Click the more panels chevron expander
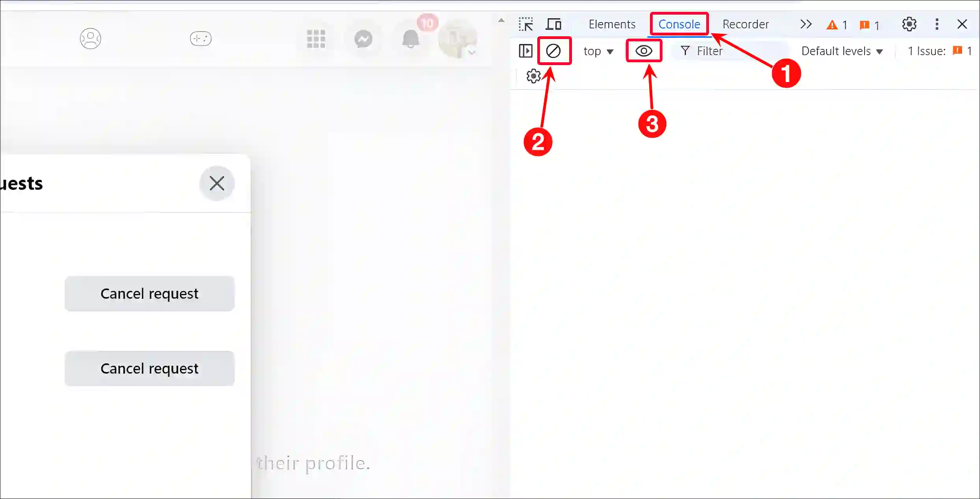Image resolution: width=980 pixels, height=499 pixels. [x=805, y=24]
